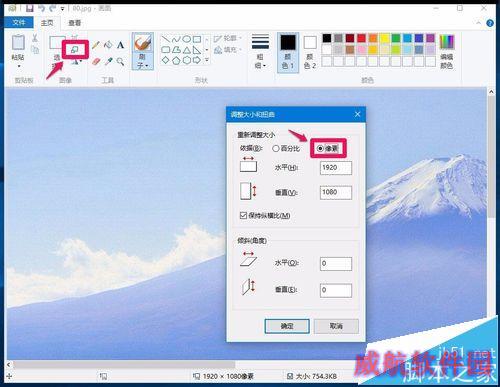Click the Paste clipboard icon
The height and width of the screenshot is (387, 500).
coord(18,42)
